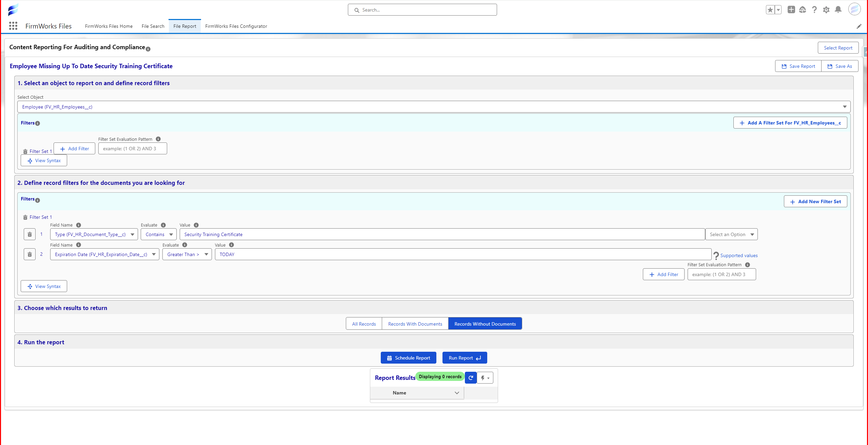Open the App Launcher grid icon
The width and height of the screenshot is (868, 445).
pyautogui.click(x=13, y=26)
